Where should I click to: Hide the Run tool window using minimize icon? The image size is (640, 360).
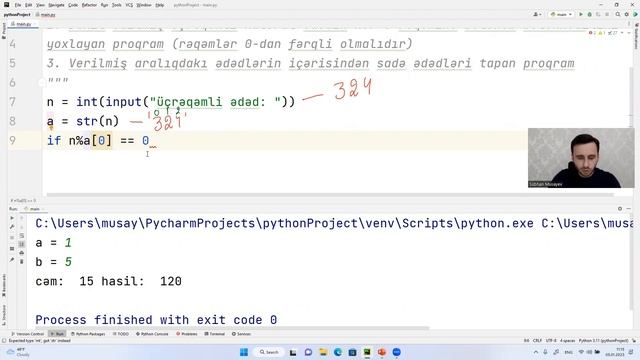(629, 209)
